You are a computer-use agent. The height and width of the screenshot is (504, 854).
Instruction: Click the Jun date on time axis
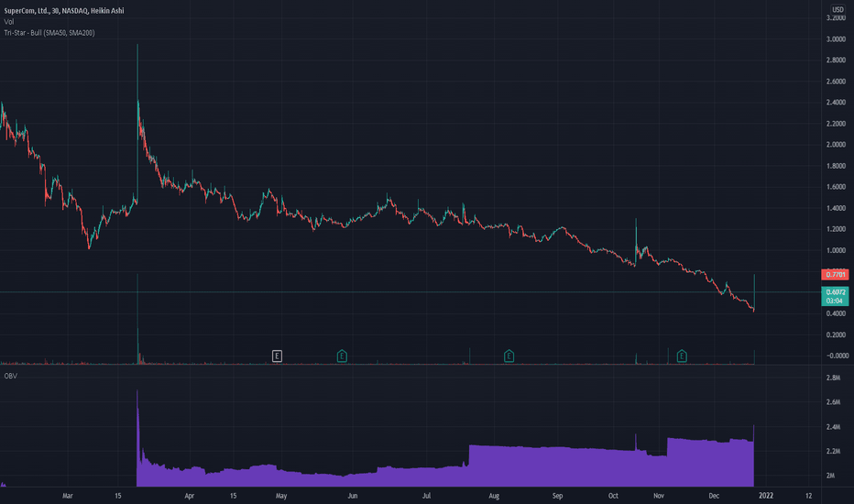[x=353, y=496]
